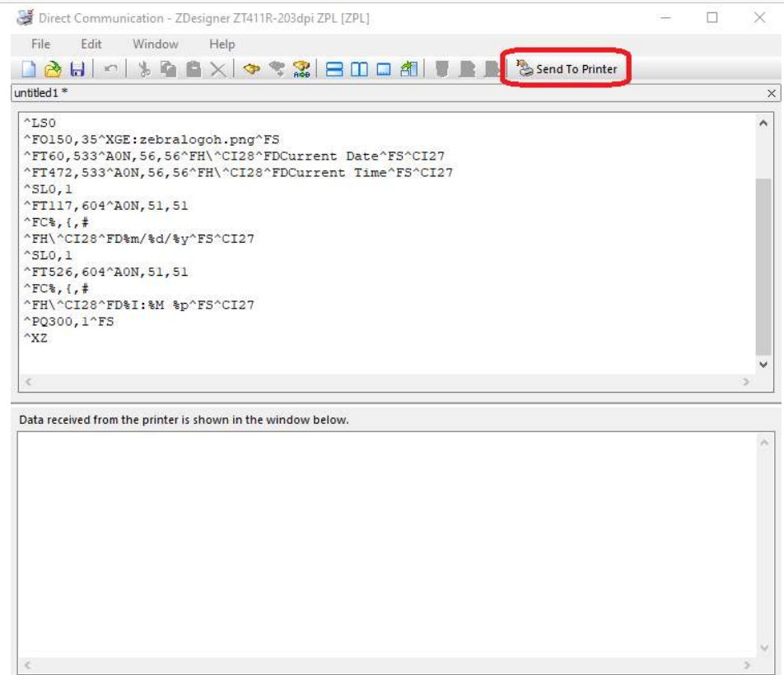Save the file with the floppy disk icon
Screen dimensions: 784x675
[x=76, y=70]
